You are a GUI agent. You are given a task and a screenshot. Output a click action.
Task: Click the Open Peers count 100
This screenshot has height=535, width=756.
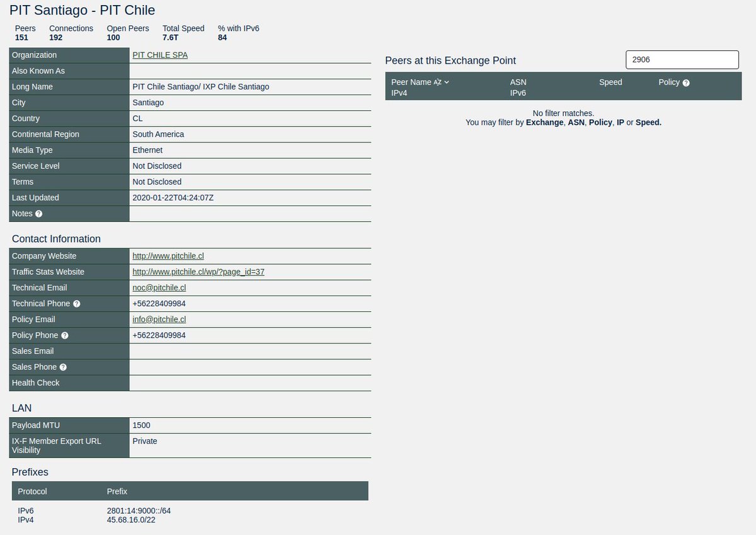(113, 37)
